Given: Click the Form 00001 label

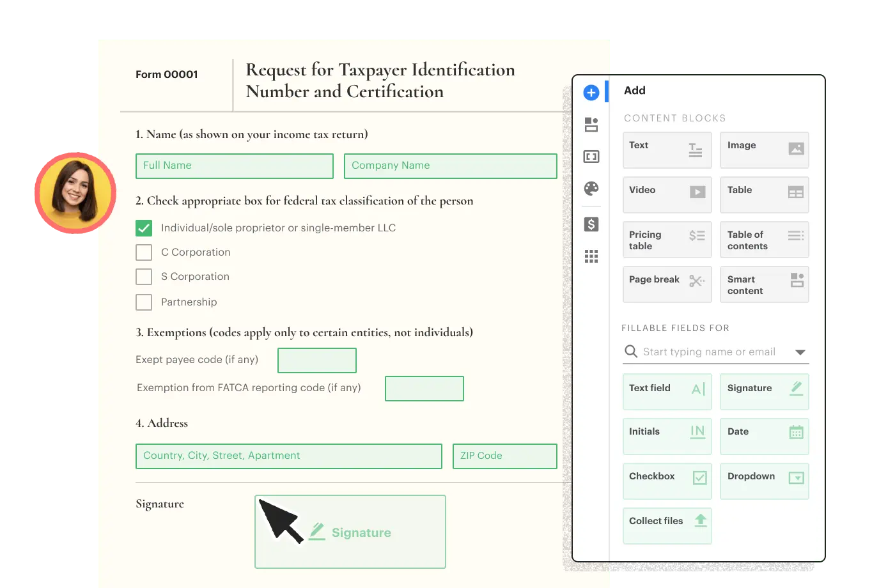Looking at the screenshot, I should tap(167, 74).
